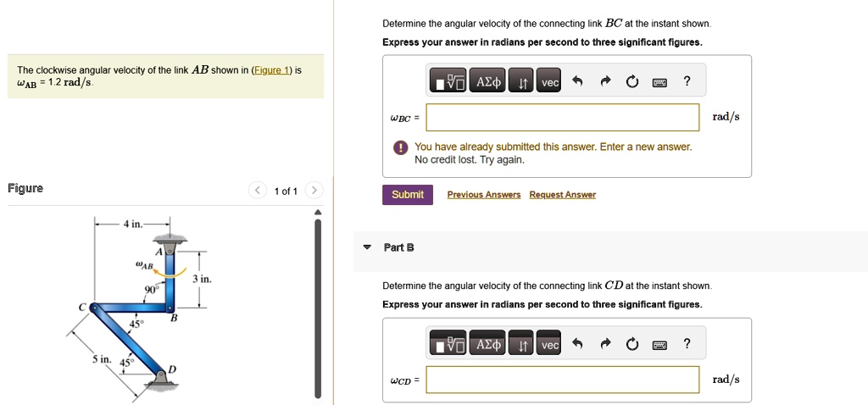This screenshot has width=868, height=405.
Task: Undo the last edit in the Part A answer
Action: coord(578,82)
